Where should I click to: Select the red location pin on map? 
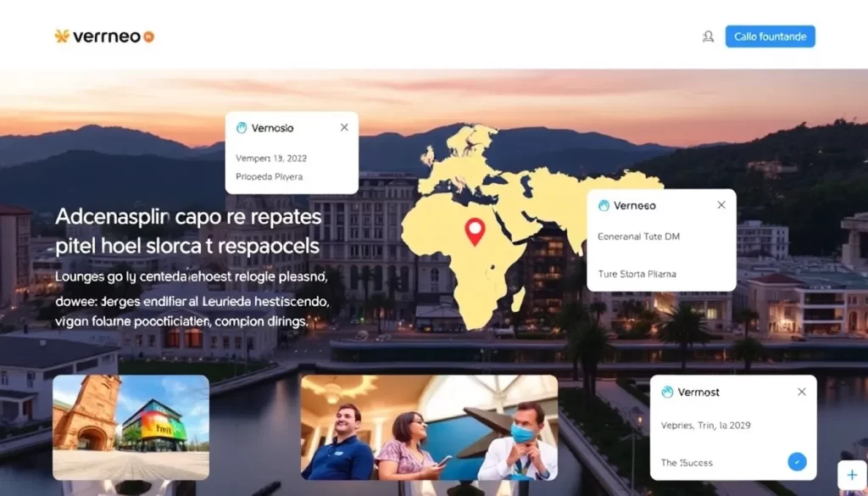(475, 231)
